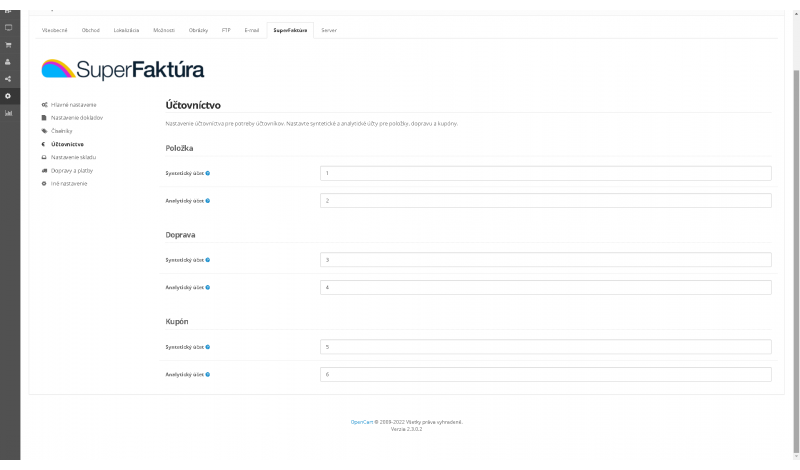Viewport: 800px width, 470px height.
Task: Select Účtovníctvo in the side menu
Action: [63, 144]
